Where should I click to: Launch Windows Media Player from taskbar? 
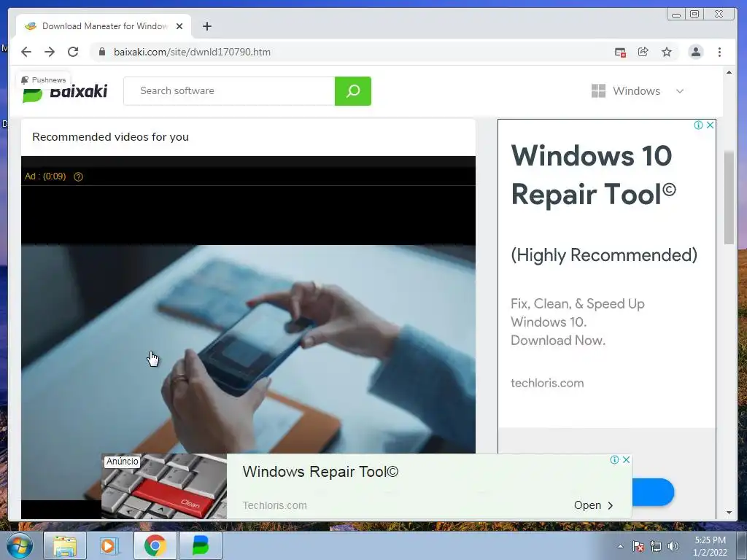109,545
